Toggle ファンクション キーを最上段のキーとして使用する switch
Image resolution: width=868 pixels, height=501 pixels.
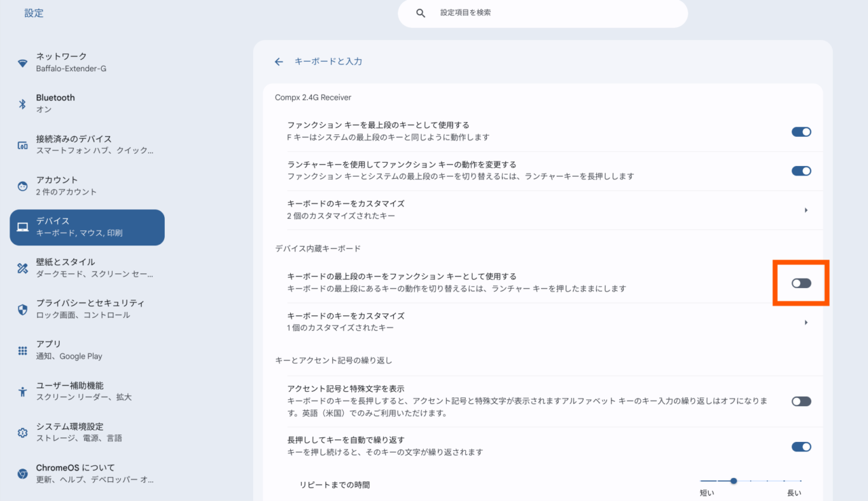tap(801, 132)
